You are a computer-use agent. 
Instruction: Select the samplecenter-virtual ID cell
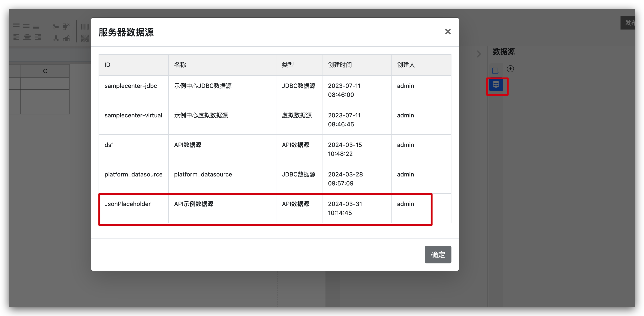(x=134, y=119)
